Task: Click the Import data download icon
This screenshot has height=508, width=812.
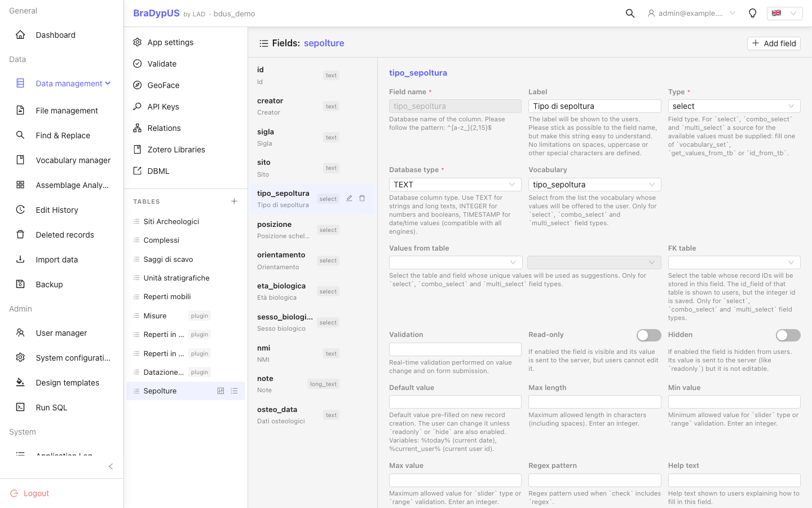Action: 20,260
